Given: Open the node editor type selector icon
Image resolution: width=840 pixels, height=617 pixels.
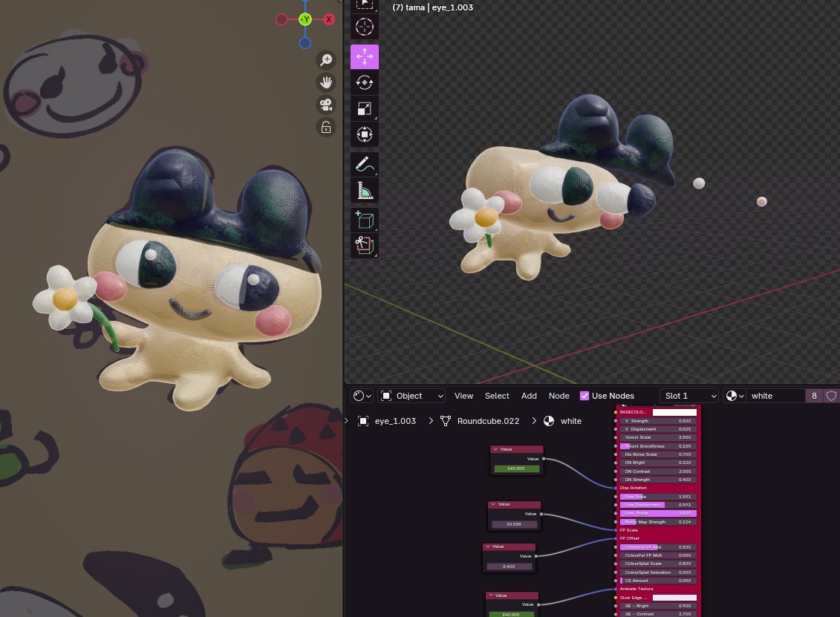Looking at the screenshot, I should pyautogui.click(x=362, y=396).
